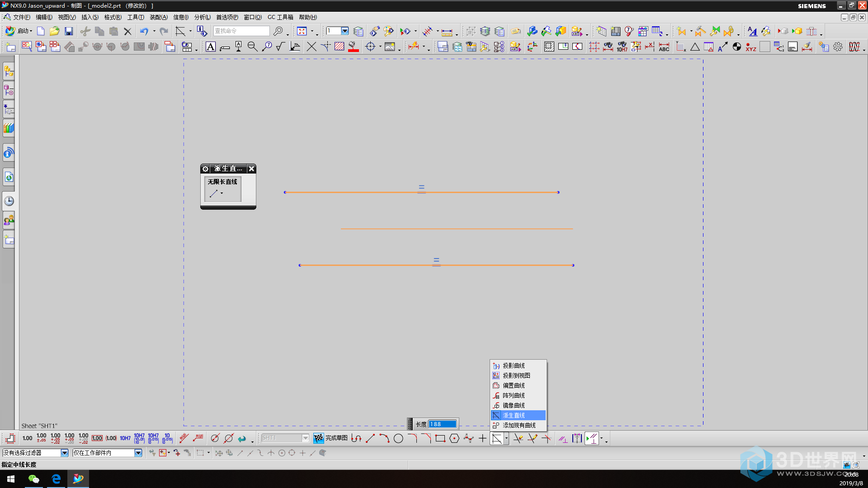Select the Point (plus) sketch tool
Viewport: 868px width, 488px height.
[x=483, y=438]
